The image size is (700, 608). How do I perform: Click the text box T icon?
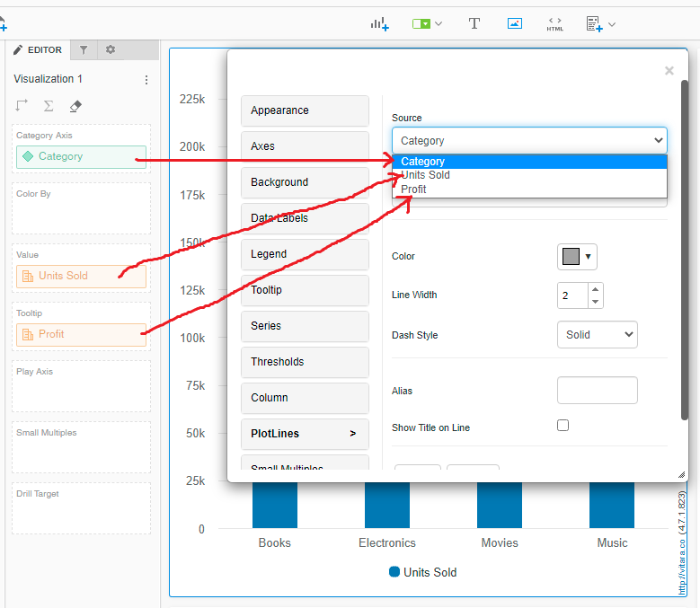coord(474,24)
